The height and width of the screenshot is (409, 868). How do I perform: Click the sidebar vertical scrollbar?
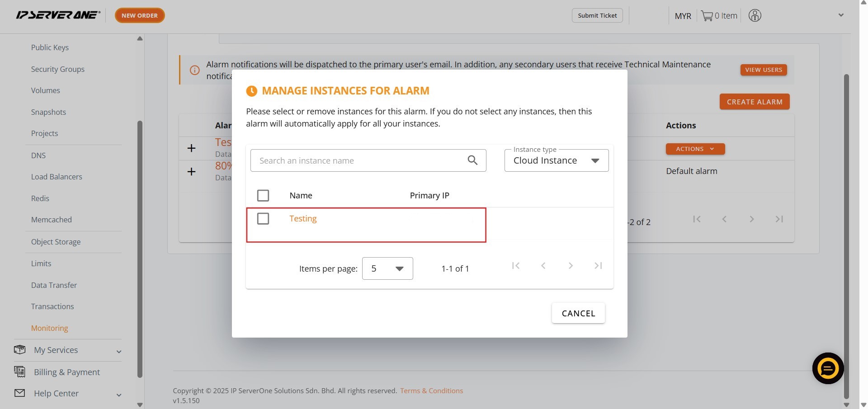[x=140, y=249]
